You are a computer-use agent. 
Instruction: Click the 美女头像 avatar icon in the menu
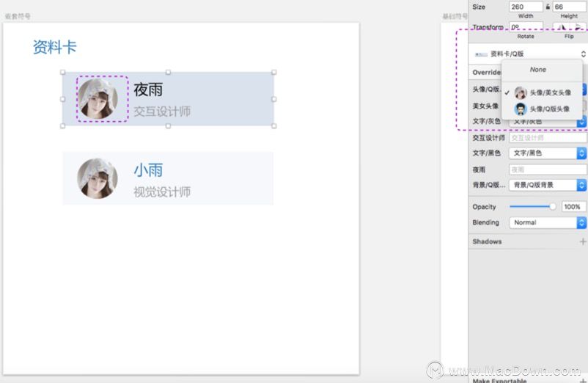pyautogui.click(x=521, y=92)
